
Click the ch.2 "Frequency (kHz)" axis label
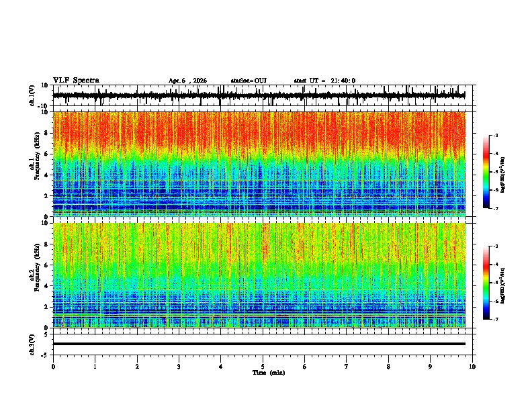[37, 267]
